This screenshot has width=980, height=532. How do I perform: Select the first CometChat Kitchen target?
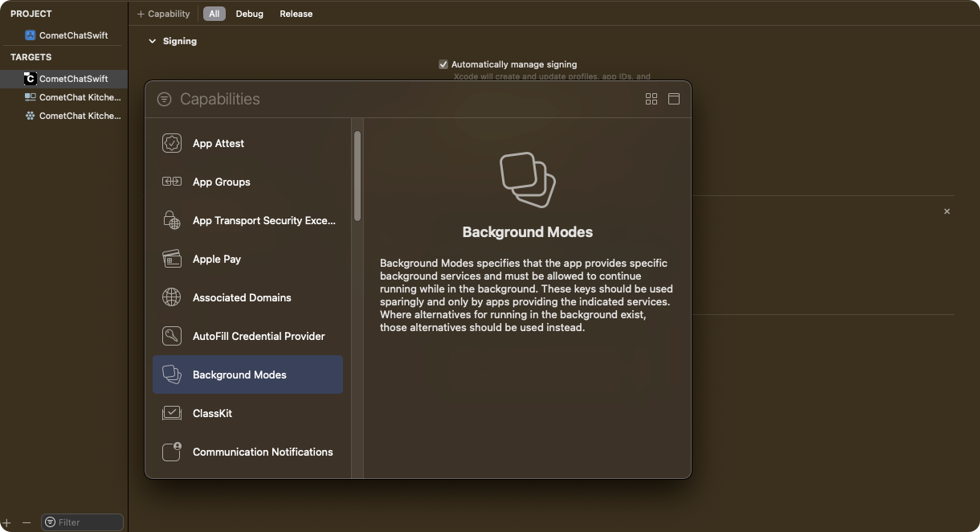[x=72, y=97]
